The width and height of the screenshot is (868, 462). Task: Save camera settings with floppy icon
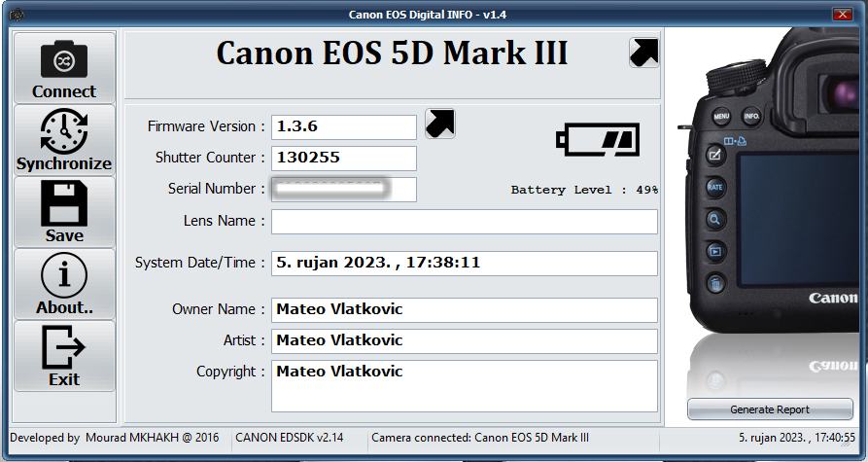[x=64, y=212]
